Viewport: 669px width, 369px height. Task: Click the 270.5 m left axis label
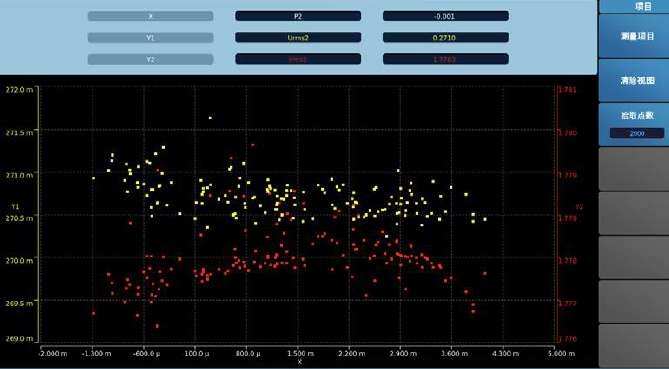coord(19,218)
